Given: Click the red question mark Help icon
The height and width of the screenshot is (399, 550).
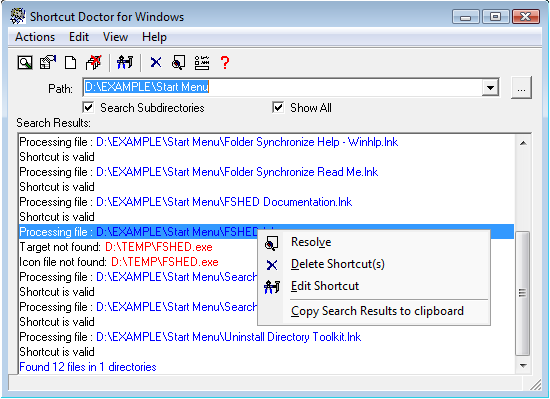Looking at the screenshot, I should 225,63.
